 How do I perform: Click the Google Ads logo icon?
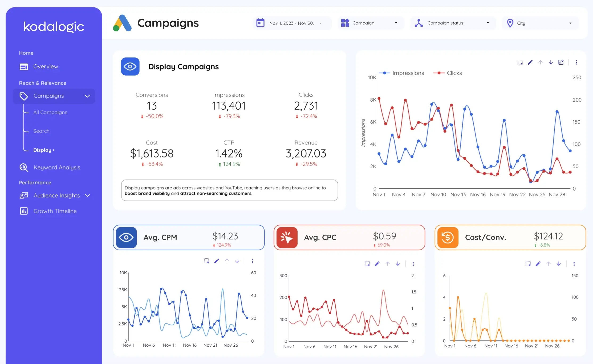pyautogui.click(x=122, y=23)
